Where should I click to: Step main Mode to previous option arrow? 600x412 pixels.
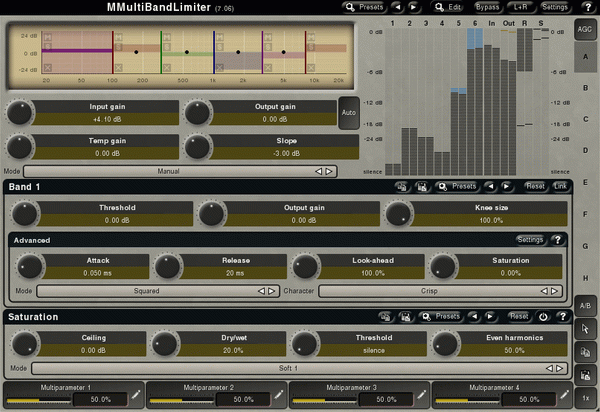pyautogui.click(x=318, y=171)
